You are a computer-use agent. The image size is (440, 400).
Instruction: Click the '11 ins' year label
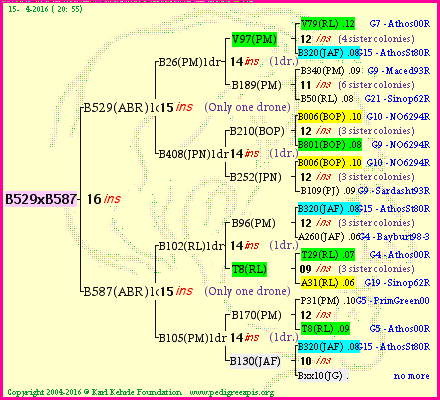coord(315,85)
